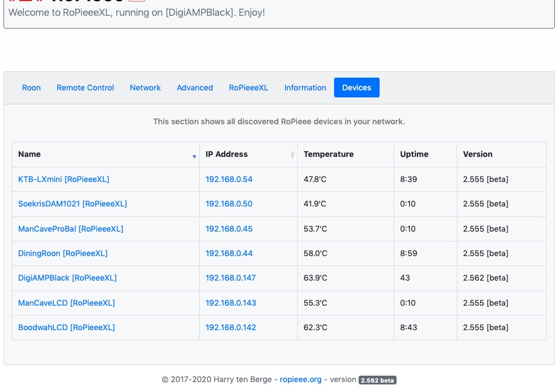
Task: Click the Uptime column header
Action: 425,155
